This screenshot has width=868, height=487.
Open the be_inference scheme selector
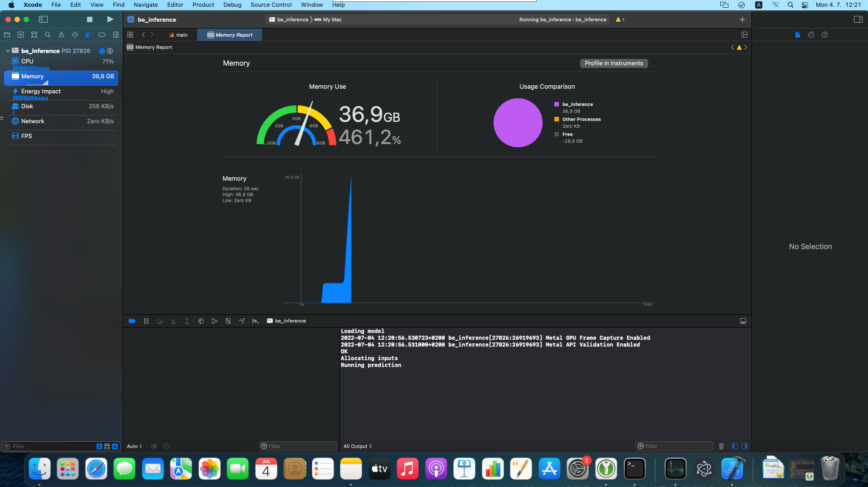click(288, 19)
